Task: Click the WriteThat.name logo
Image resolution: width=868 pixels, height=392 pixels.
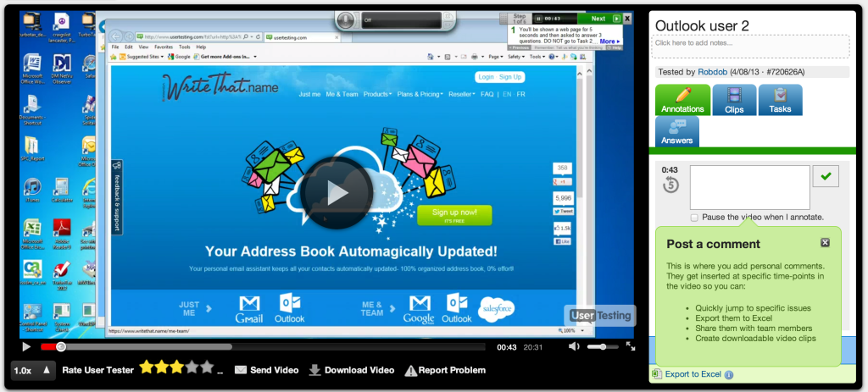Action: (220, 85)
